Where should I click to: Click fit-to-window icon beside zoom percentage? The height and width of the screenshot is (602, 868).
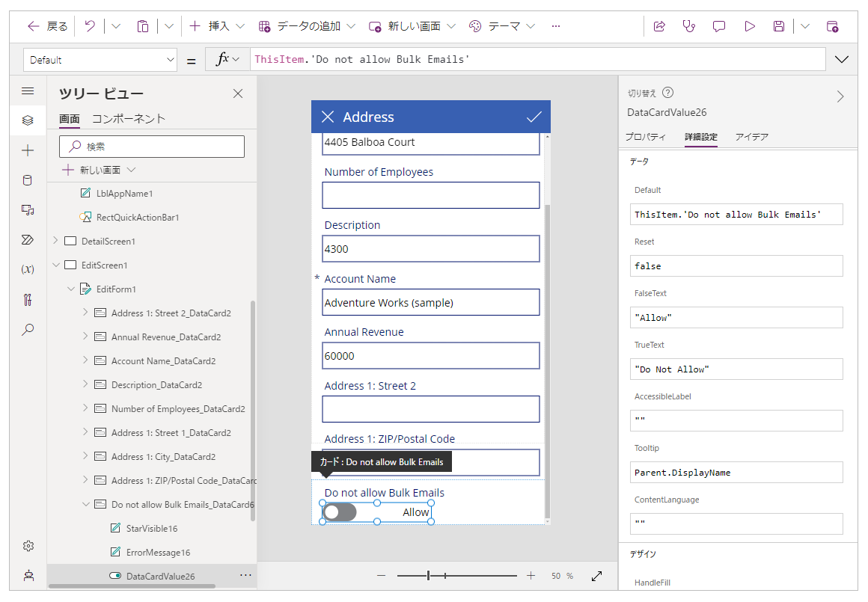click(x=596, y=576)
